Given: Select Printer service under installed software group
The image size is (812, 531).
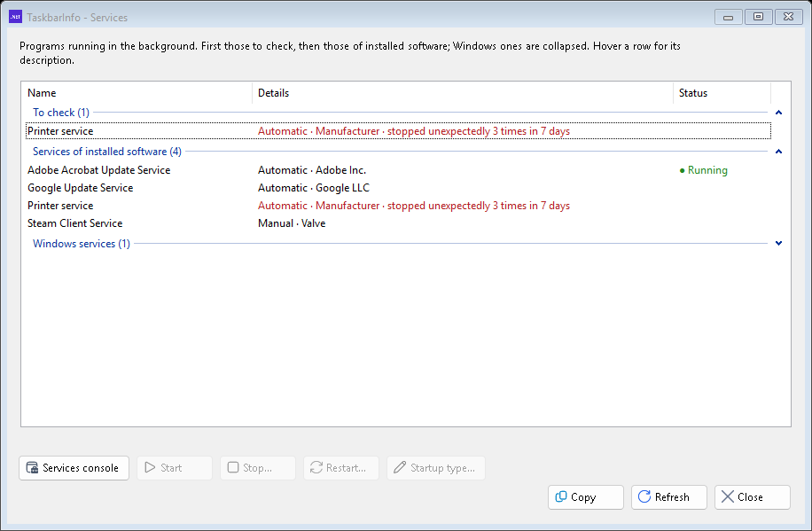Looking at the screenshot, I should point(398,206).
